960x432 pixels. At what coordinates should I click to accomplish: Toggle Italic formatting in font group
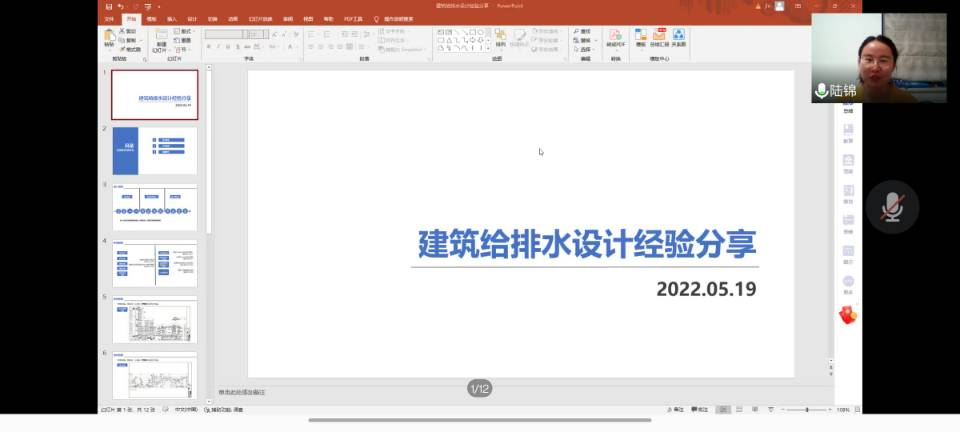click(218, 46)
